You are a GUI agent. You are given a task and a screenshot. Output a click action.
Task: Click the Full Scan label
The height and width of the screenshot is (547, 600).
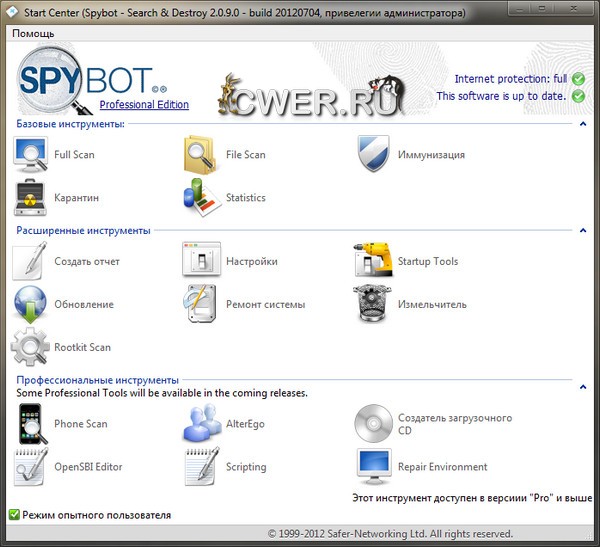(74, 155)
